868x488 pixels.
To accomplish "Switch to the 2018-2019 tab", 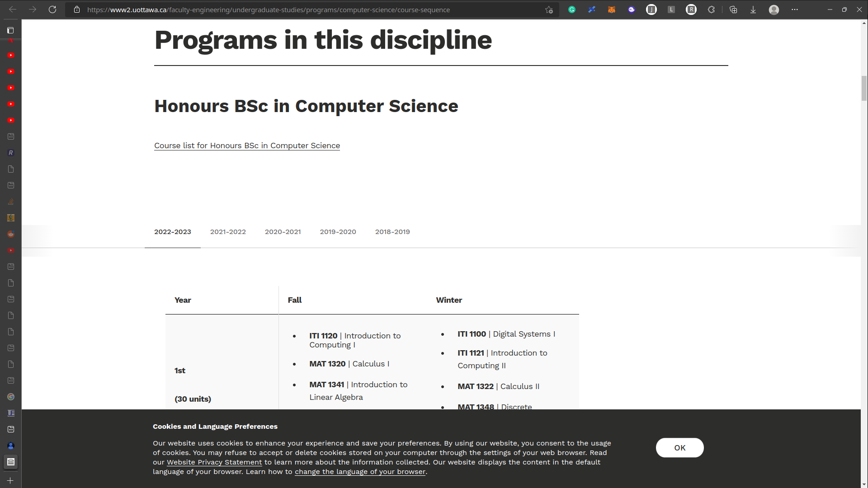I will point(392,232).
